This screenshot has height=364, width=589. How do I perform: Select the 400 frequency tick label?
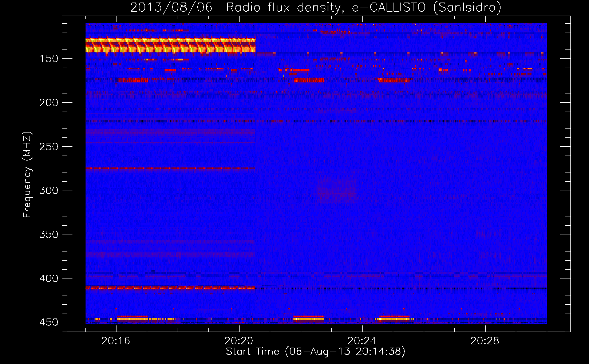[49, 278]
